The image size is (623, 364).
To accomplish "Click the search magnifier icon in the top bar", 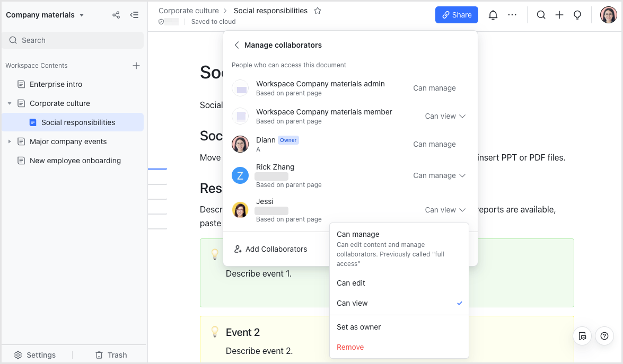I will click(541, 15).
